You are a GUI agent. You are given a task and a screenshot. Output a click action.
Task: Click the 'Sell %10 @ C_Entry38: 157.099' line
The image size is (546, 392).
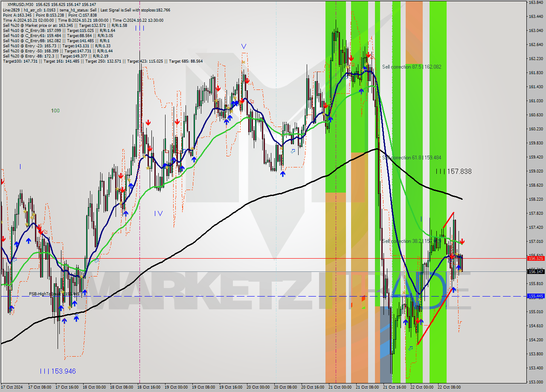coord(59,31)
